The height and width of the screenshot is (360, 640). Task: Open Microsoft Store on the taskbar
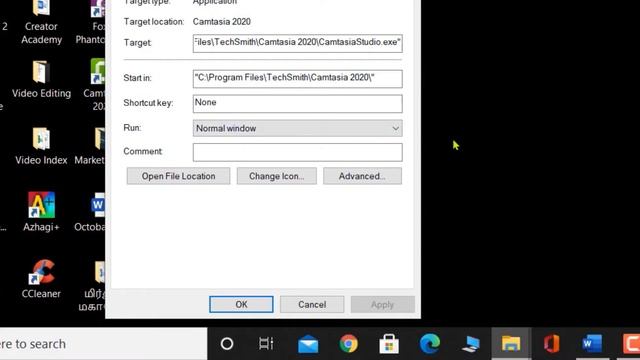389,344
